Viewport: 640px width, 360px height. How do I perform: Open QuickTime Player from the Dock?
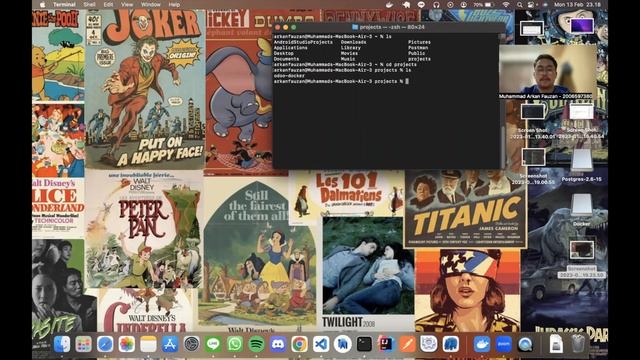click(525, 344)
